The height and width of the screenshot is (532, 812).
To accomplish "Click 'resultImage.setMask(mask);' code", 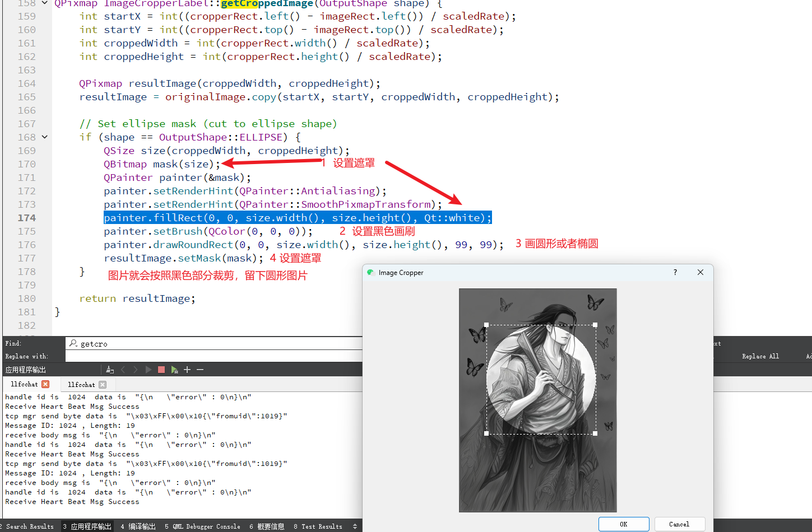I will point(183,258).
